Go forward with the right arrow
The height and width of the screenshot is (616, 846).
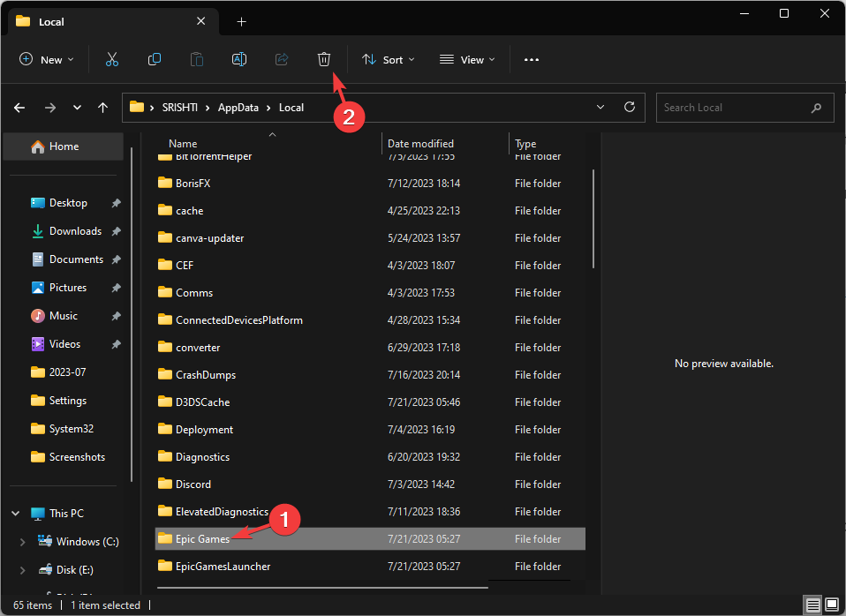tap(50, 108)
